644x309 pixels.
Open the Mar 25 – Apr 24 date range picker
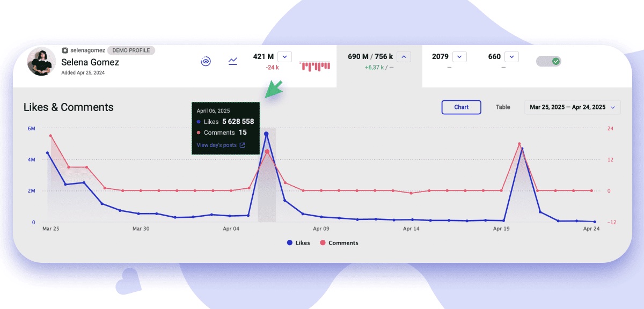(x=573, y=107)
